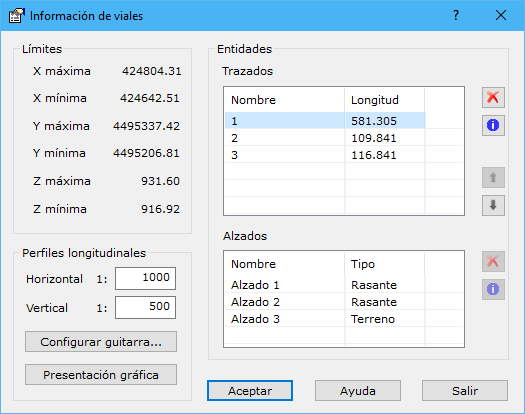Viewport: 525px width, 414px height.
Task: Open Presentación gráfica
Action: coord(101,374)
